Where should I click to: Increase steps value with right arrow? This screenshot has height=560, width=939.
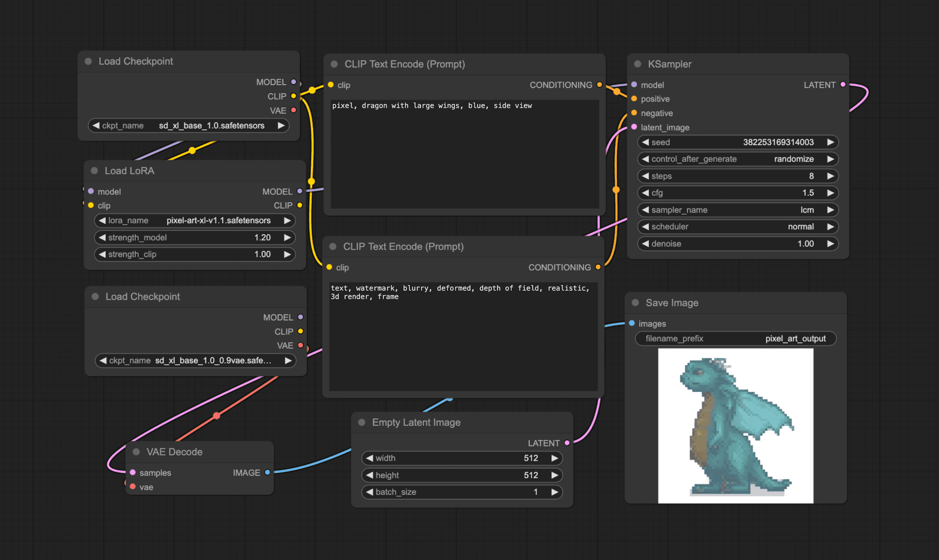[830, 176]
